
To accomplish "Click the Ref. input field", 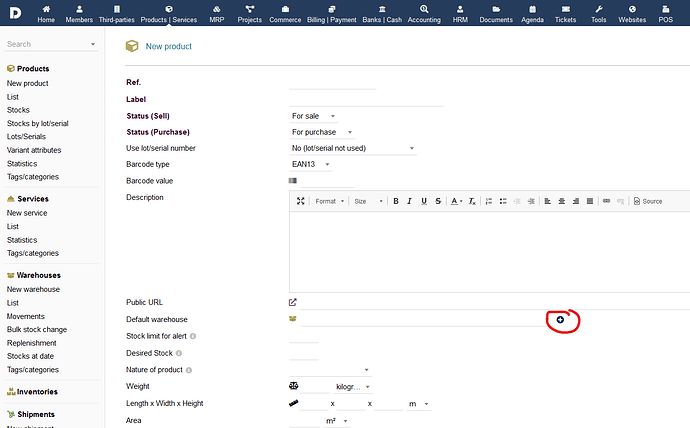I will [333, 83].
